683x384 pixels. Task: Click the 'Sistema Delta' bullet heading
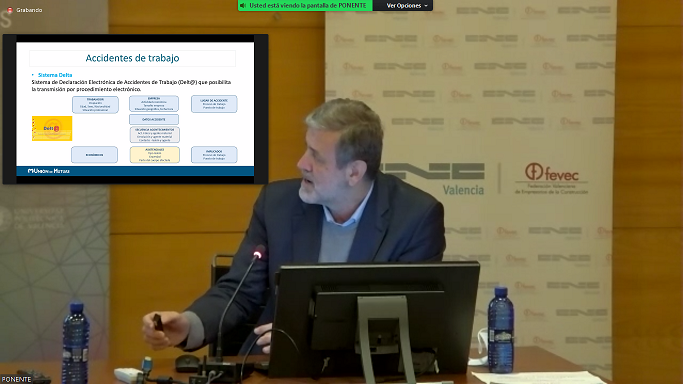(x=55, y=75)
